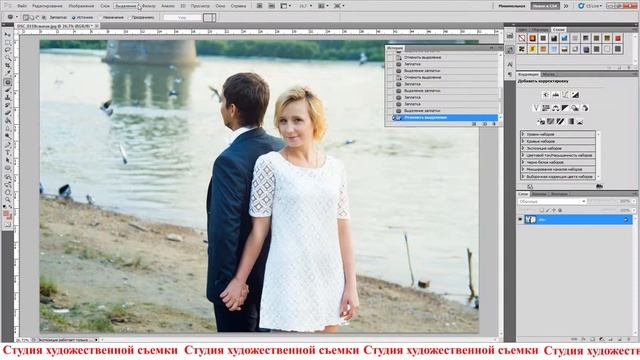Add a Black & White adjustment
The image size is (640, 360).
[565, 108]
